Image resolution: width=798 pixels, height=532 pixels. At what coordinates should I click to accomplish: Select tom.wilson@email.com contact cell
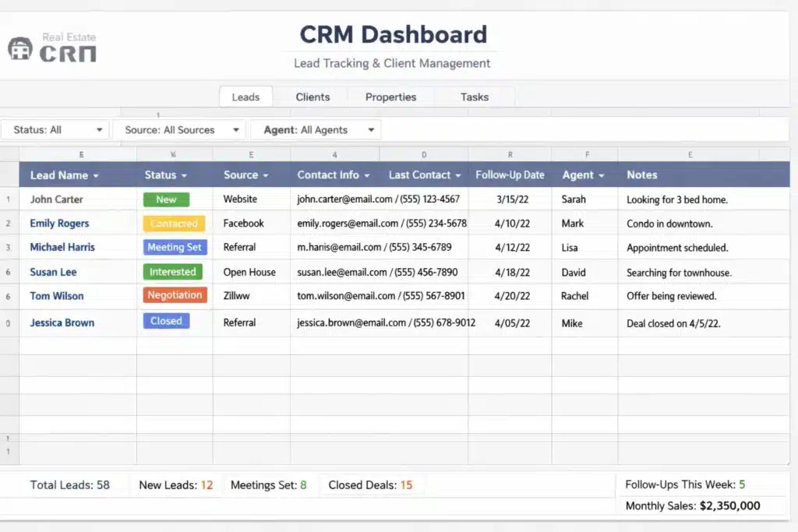click(380, 296)
